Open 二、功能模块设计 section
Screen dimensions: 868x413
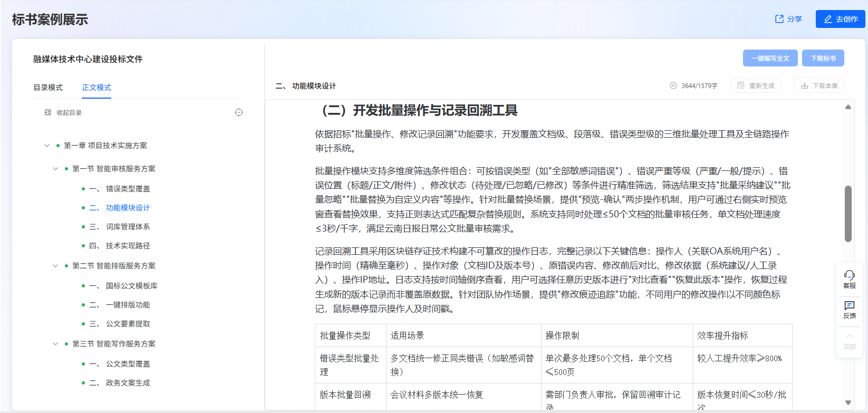[120, 208]
